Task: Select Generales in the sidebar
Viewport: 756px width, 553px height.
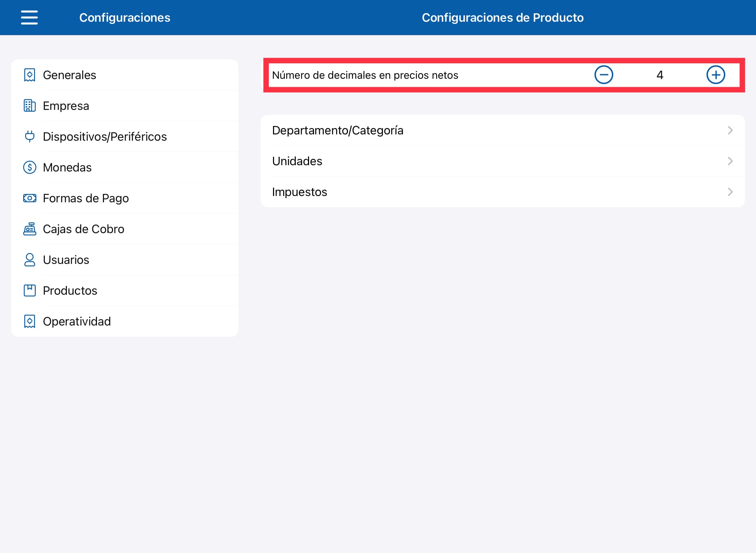Action: (125, 75)
